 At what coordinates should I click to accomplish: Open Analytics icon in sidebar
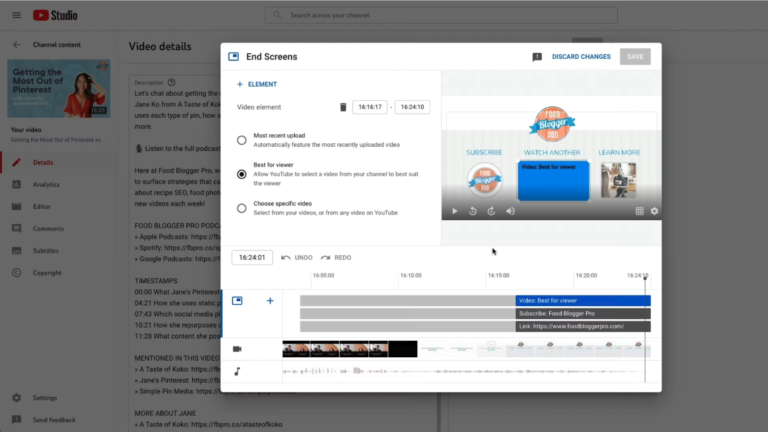(17, 184)
